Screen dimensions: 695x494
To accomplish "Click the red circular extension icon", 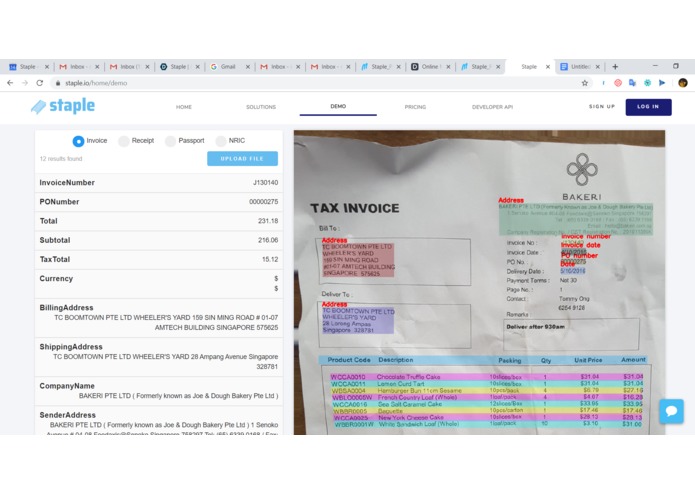I will pyautogui.click(x=618, y=83).
